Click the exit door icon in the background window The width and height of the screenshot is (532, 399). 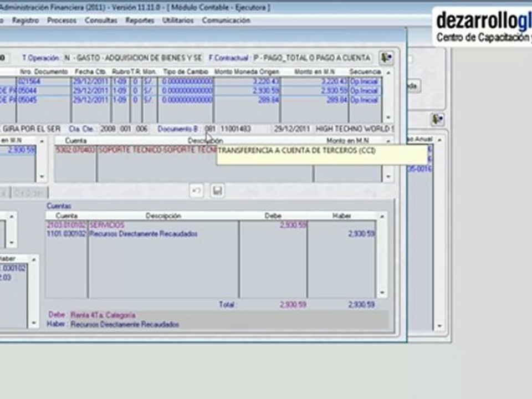[x=437, y=120]
